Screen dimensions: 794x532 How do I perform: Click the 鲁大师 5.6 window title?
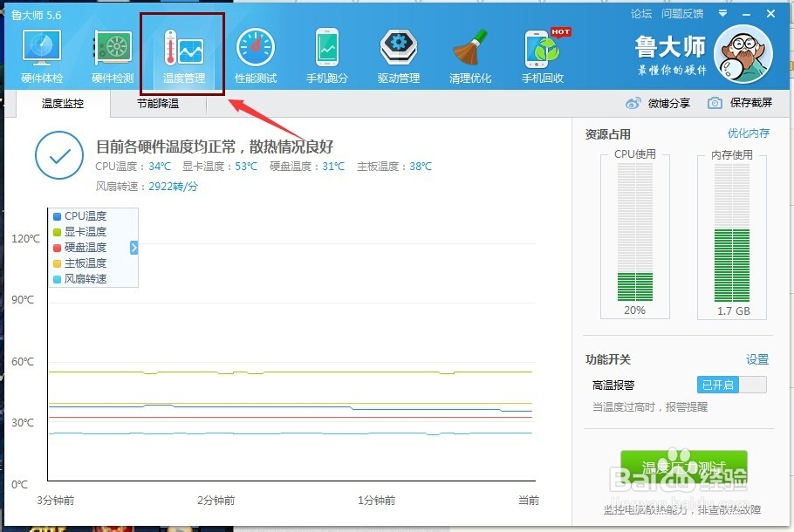[x=37, y=15]
